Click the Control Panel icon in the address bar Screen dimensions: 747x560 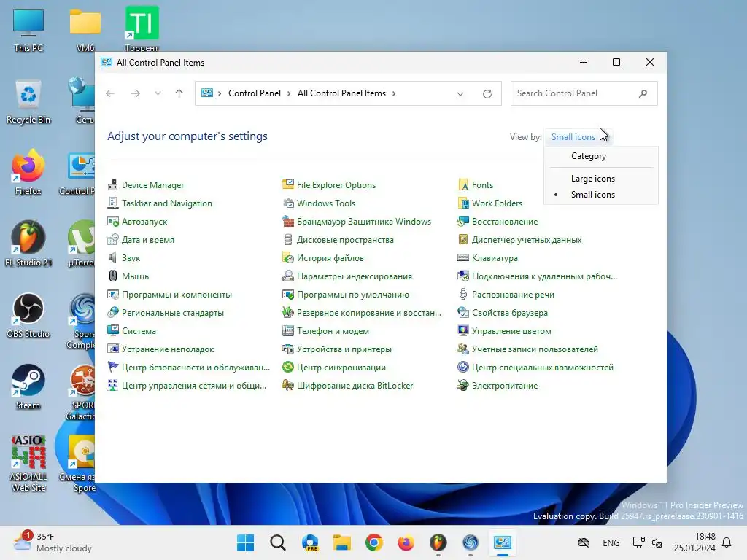coord(206,93)
